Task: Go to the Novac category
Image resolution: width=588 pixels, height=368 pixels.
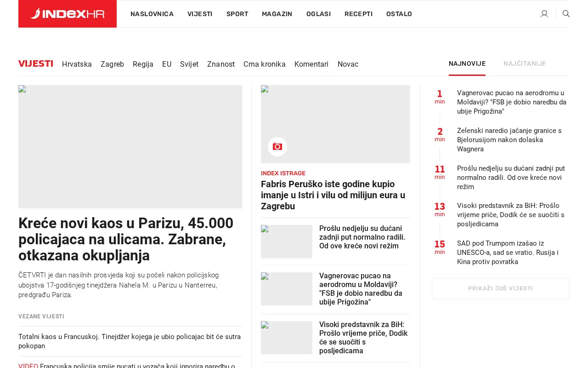Action: pos(348,64)
